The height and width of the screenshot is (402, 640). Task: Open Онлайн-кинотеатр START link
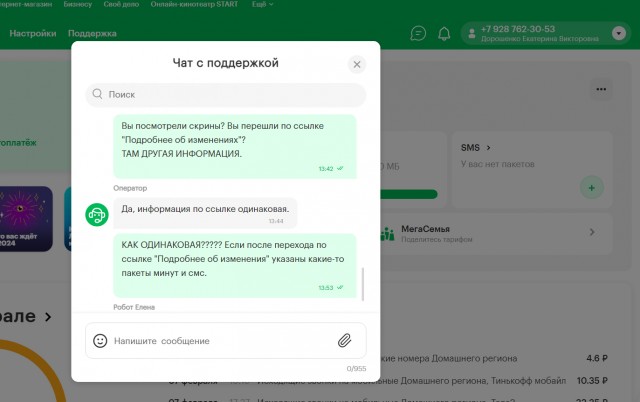click(194, 4)
